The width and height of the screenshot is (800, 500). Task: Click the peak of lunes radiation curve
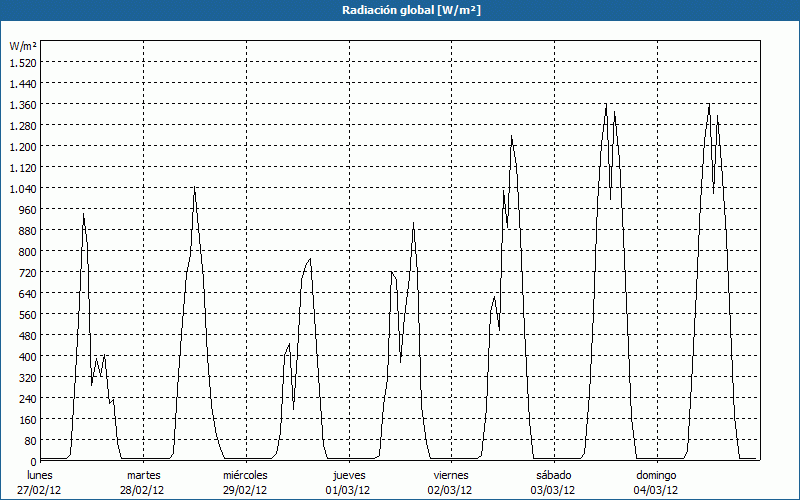point(83,215)
